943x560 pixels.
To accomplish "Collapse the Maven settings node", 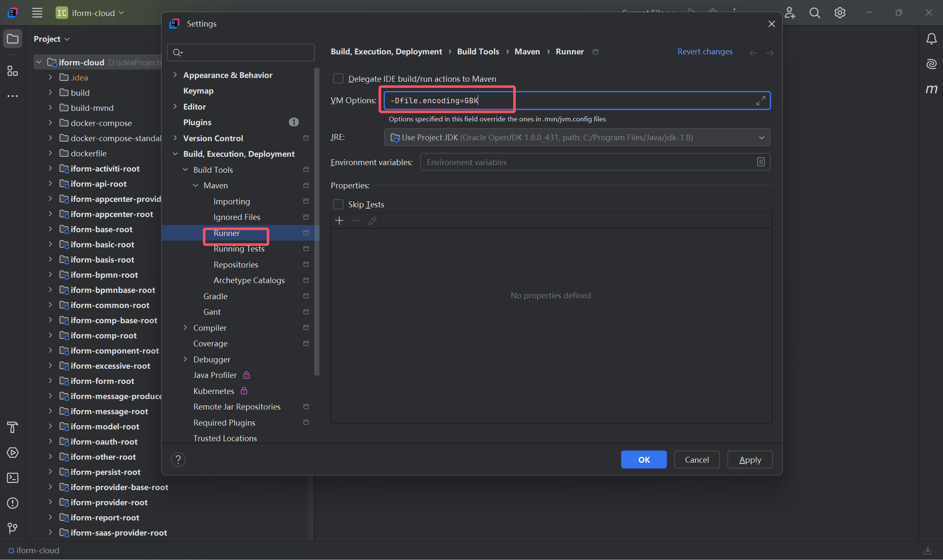I will [196, 185].
